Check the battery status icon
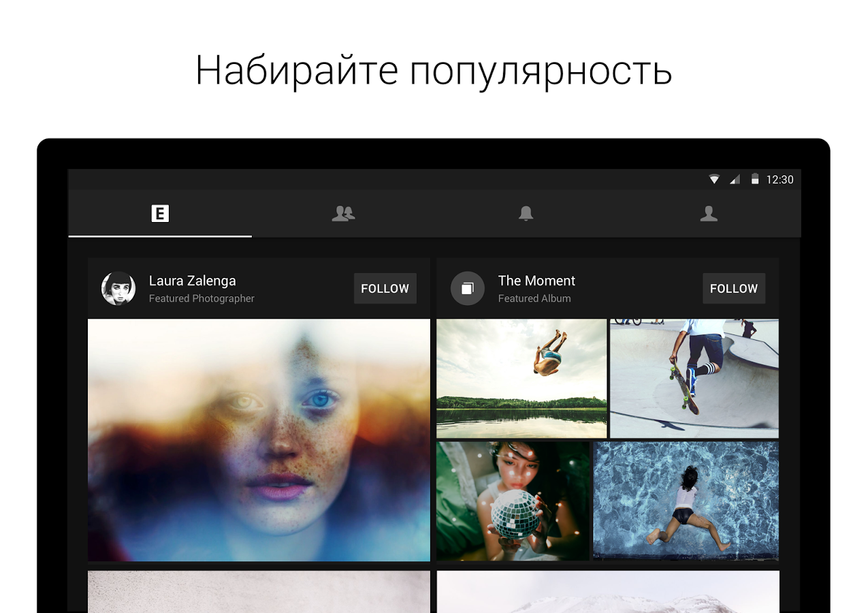 754,179
